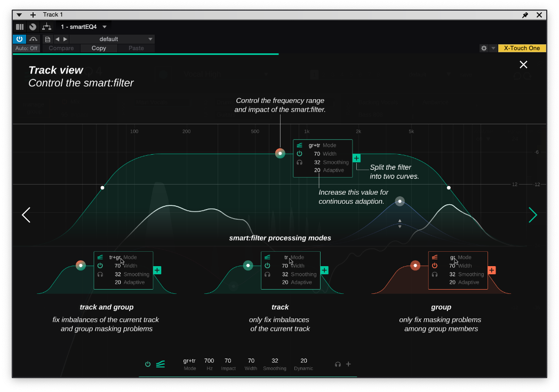The height and width of the screenshot is (392, 559).
Task: Select the gr+tr Mode value in main popup
Action: pos(314,145)
